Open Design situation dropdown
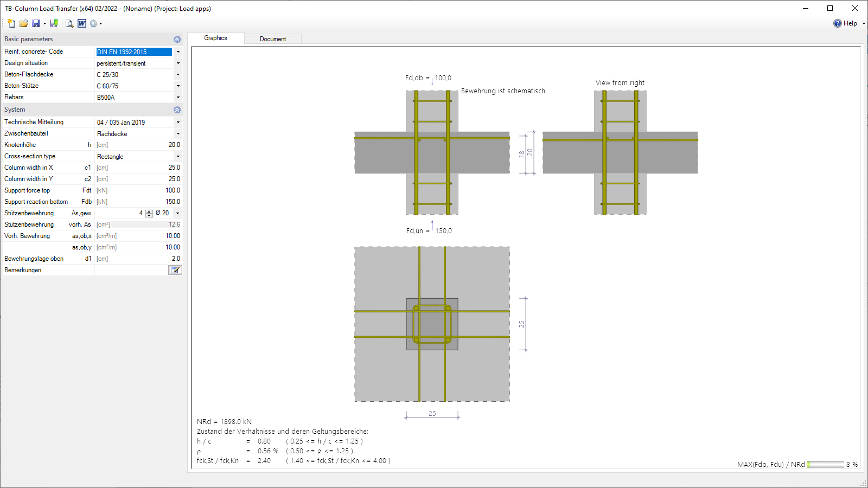868x488 pixels. point(178,63)
